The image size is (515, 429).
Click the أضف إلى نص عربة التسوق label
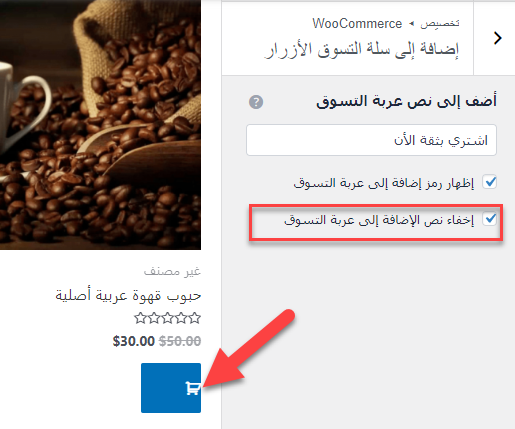406,101
